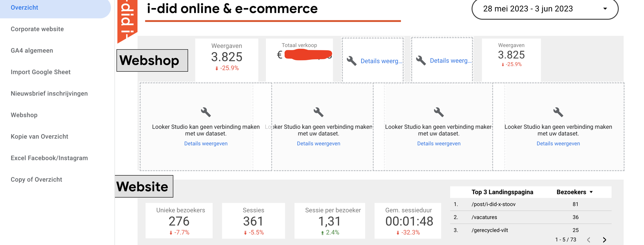Switch to GA4 algemeen page
The width and height of the screenshot is (644, 245).
coord(32,51)
